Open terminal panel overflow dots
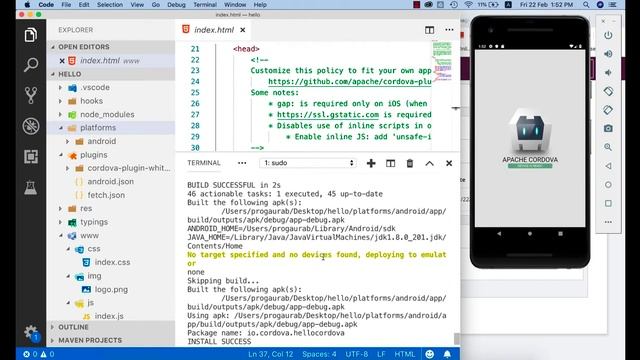Screen dimensions: 640x360 pyautogui.click(x=242, y=163)
